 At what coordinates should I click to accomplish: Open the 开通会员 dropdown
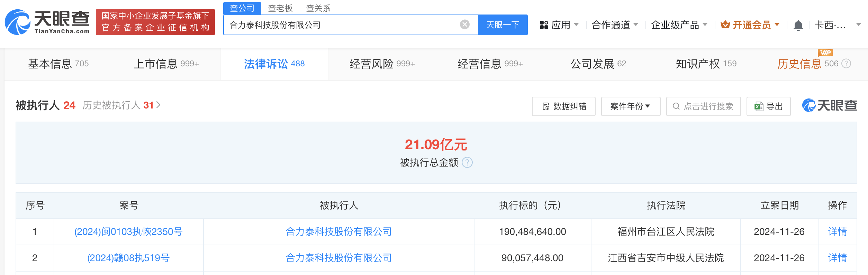coord(777,25)
